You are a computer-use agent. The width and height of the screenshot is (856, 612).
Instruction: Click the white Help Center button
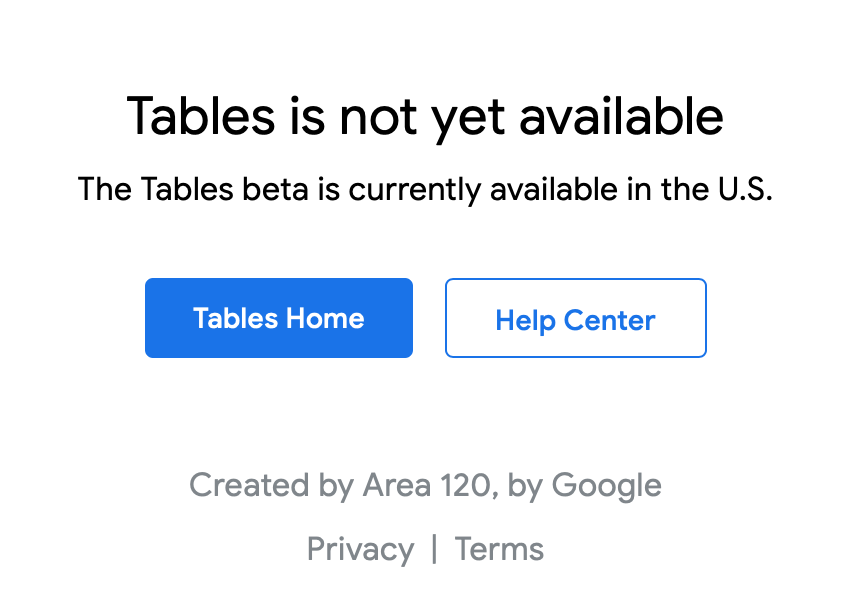coord(575,318)
